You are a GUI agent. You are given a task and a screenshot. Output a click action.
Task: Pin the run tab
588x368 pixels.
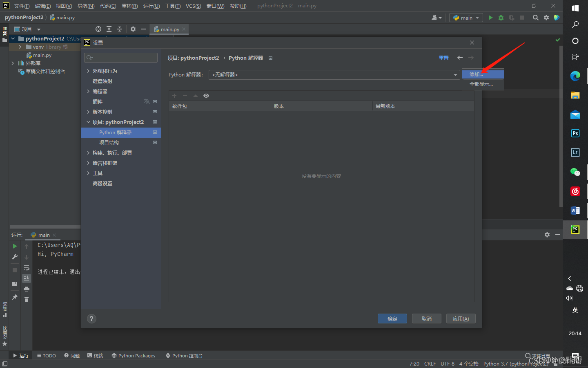(x=15, y=297)
